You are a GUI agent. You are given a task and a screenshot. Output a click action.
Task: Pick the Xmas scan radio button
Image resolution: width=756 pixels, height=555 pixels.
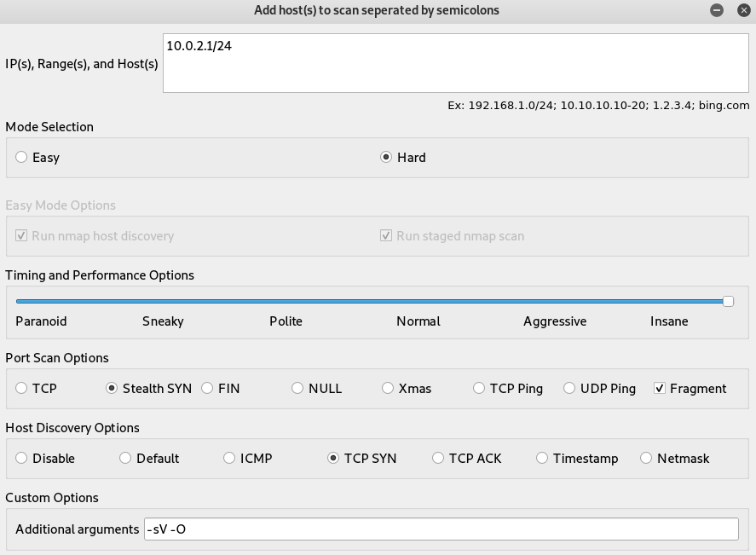point(388,389)
